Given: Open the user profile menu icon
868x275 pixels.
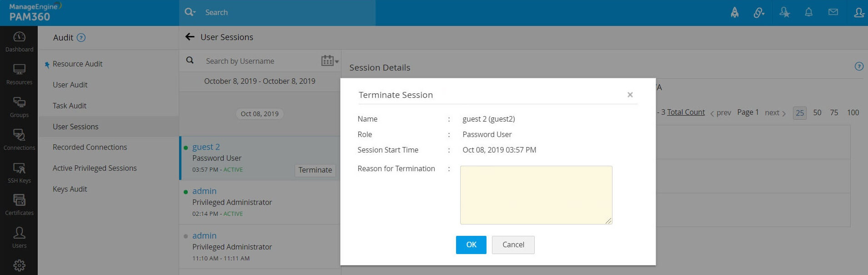Looking at the screenshot, I should [858, 12].
